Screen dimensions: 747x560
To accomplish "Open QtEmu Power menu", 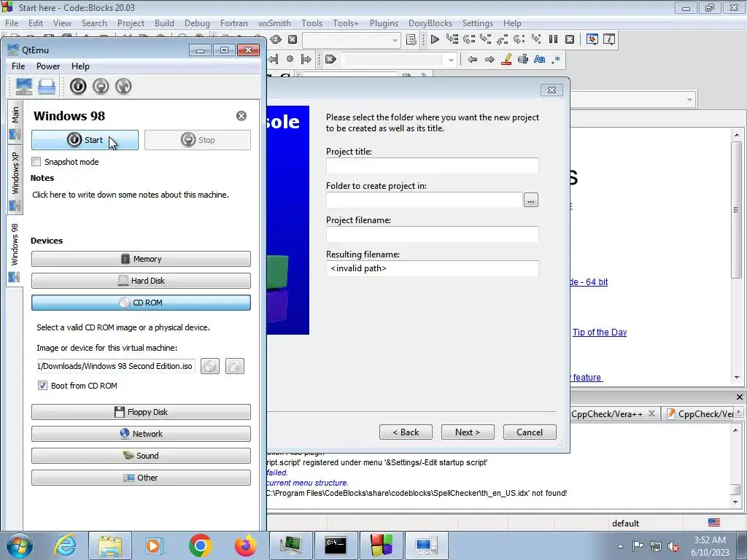I will 48,66.
